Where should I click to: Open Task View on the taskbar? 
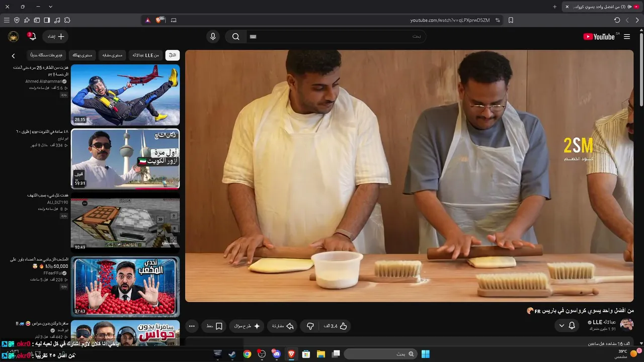pos(336,354)
